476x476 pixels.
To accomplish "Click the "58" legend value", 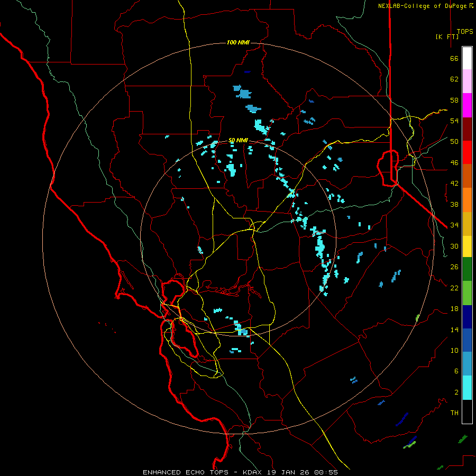I will click(x=454, y=100).
